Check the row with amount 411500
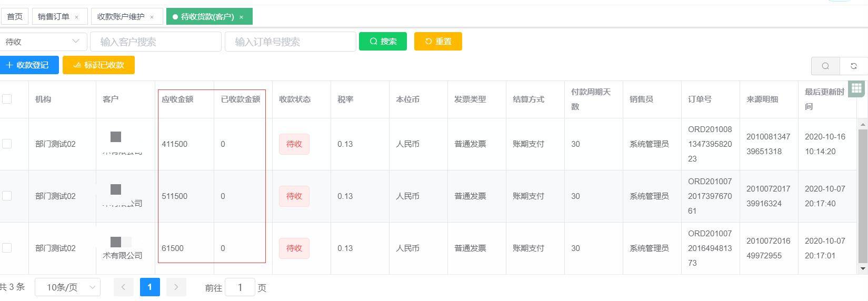Viewport: 868px width, 301px height. point(7,144)
